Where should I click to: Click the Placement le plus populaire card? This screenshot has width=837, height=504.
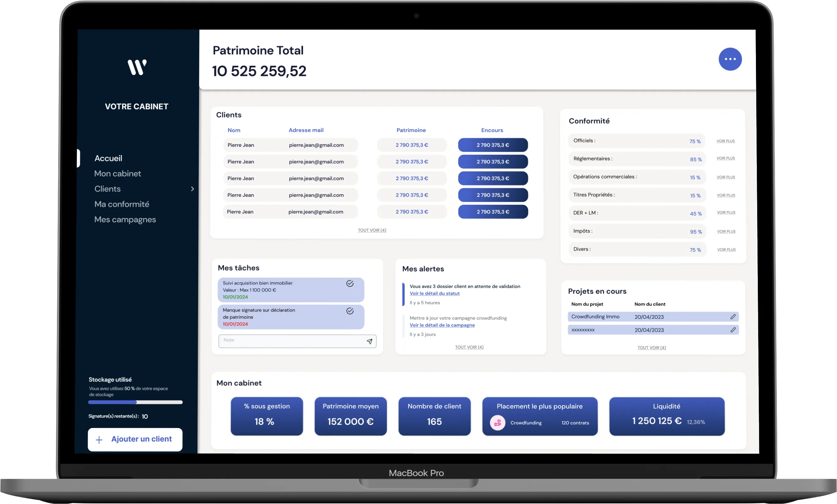[x=540, y=416]
